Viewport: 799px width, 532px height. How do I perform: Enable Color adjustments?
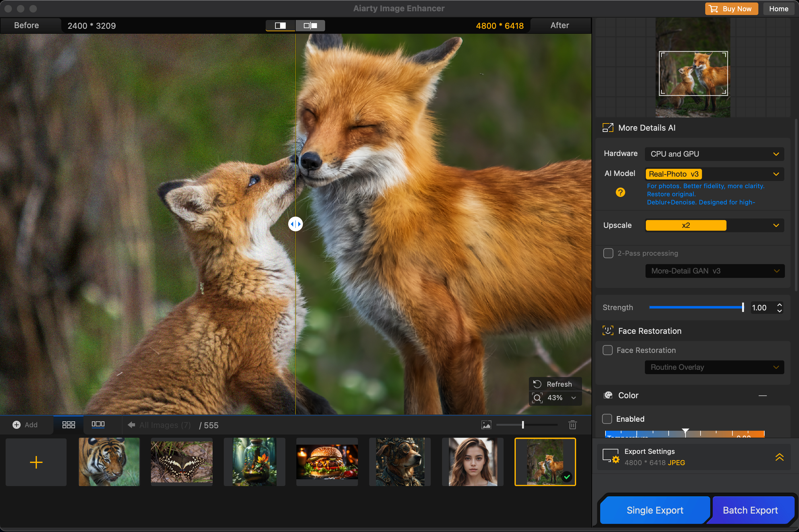tap(607, 419)
